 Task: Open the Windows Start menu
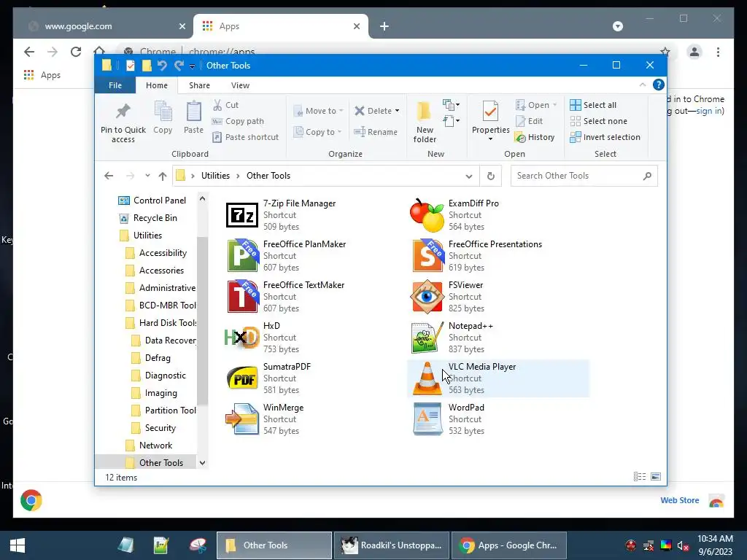pos(18,545)
